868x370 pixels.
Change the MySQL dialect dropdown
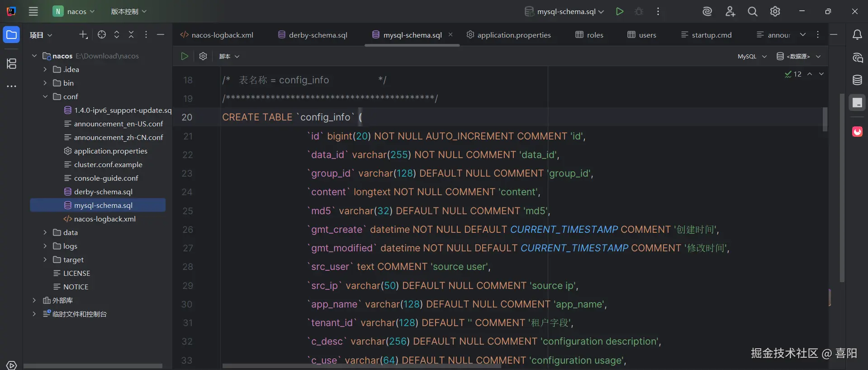752,56
